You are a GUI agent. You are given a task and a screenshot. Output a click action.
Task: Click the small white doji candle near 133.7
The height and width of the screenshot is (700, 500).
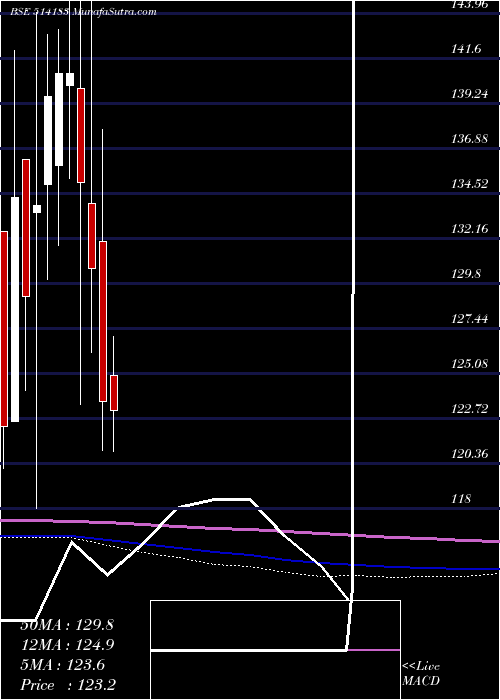[x=37, y=209]
